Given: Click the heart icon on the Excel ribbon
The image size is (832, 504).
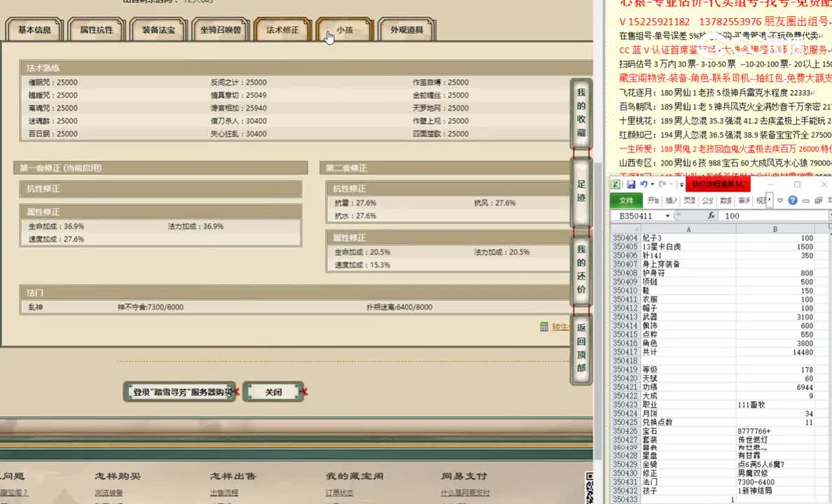Looking at the screenshot, I should tap(779, 201).
